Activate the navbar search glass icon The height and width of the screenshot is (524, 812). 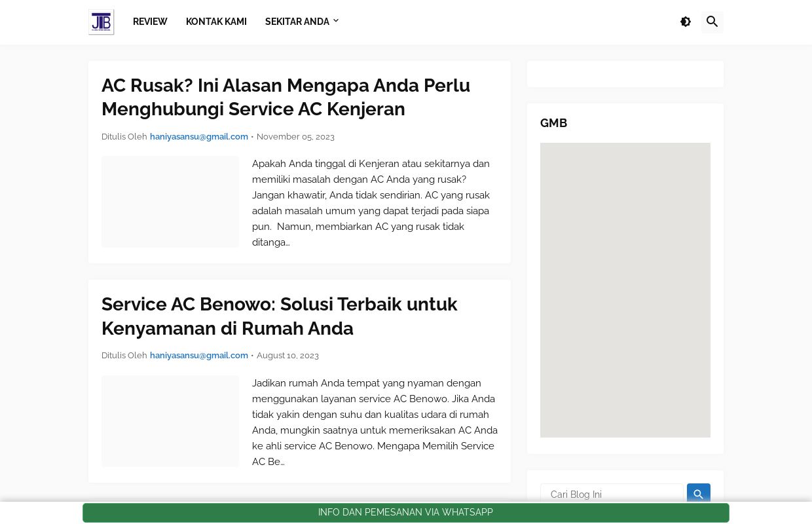(x=712, y=22)
